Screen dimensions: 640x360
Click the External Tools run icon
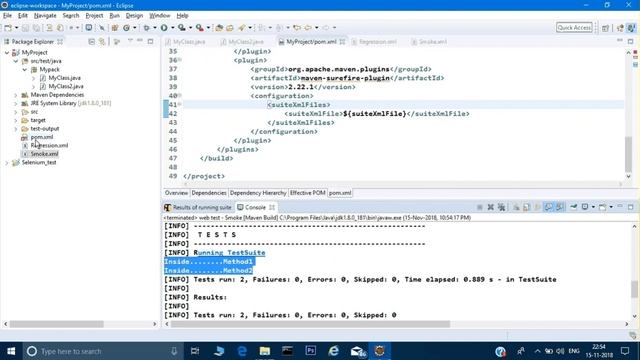(x=200, y=28)
